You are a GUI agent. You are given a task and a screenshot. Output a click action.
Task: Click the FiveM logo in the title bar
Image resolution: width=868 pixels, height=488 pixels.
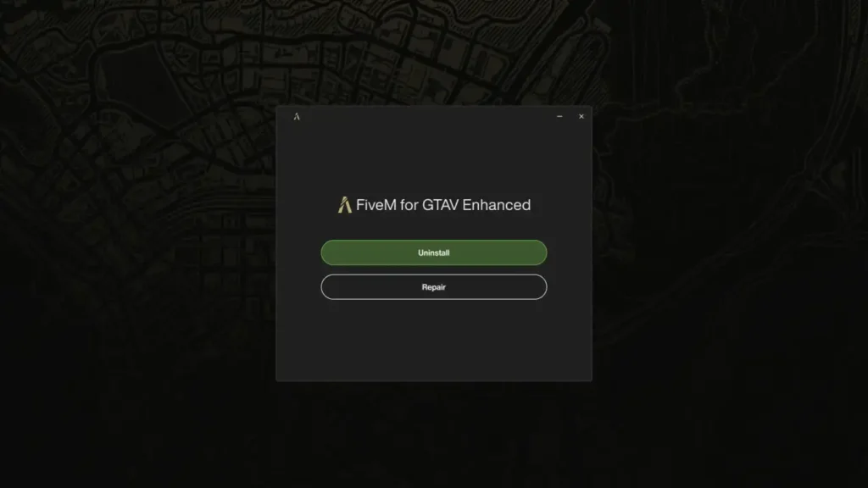pyautogui.click(x=297, y=116)
